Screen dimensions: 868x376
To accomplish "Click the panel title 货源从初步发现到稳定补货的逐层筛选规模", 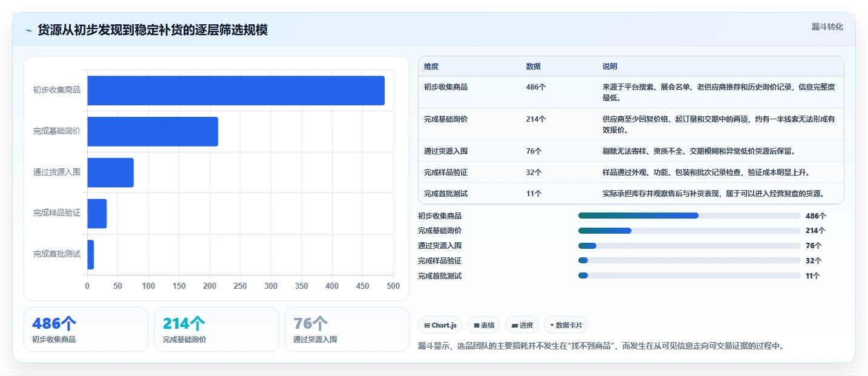I will click(x=152, y=30).
